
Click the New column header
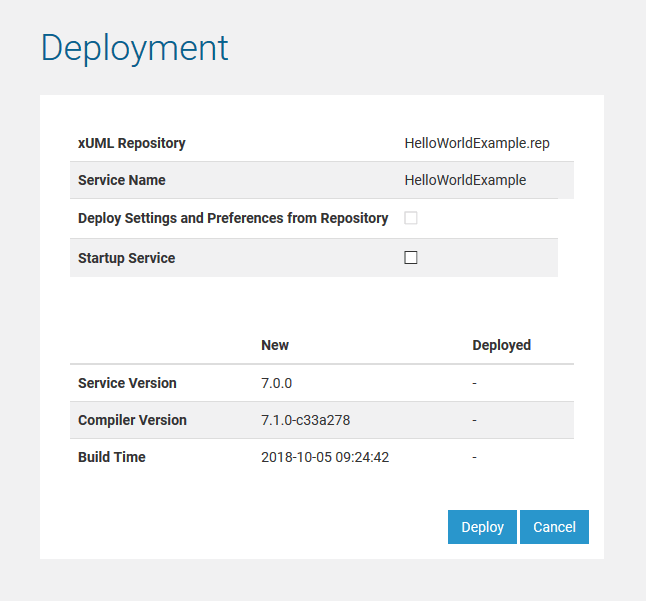click(x=275, y=345)
